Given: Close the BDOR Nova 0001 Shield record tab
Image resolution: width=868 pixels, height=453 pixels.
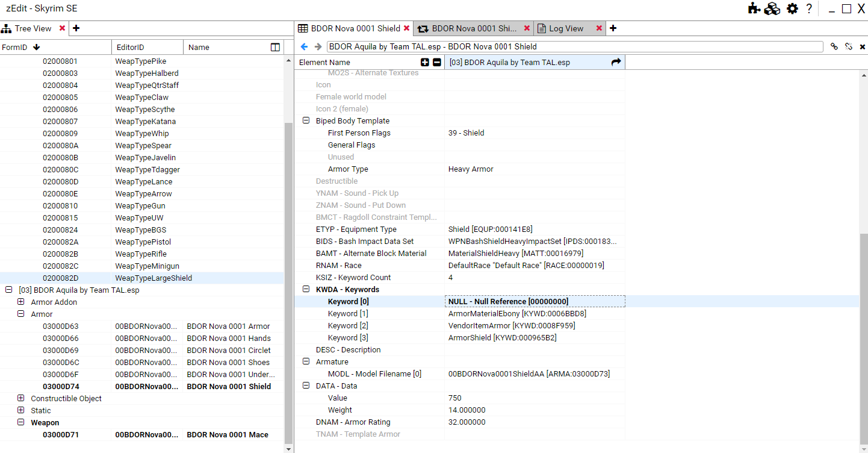Looking at the screenshot, I should coord(407,28).
